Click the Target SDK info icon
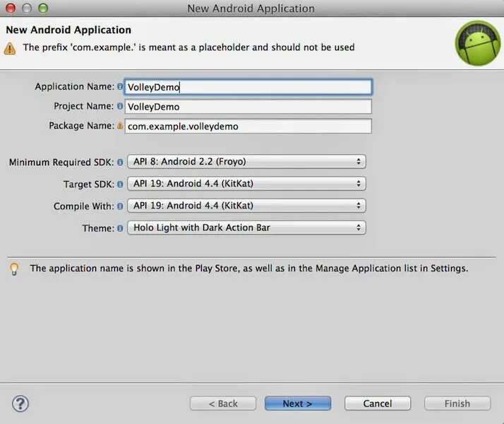This screenshot has height=424, width=504. (x=120, y=184)
